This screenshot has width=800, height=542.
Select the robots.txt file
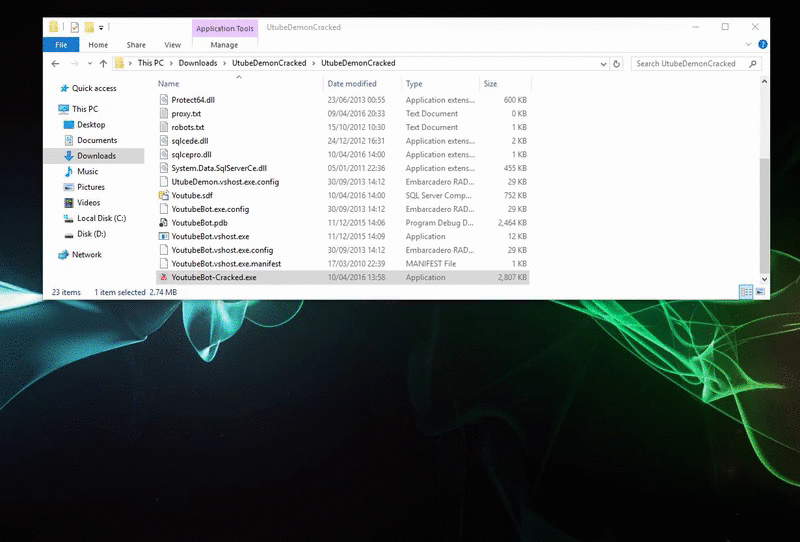coord(342,128)
